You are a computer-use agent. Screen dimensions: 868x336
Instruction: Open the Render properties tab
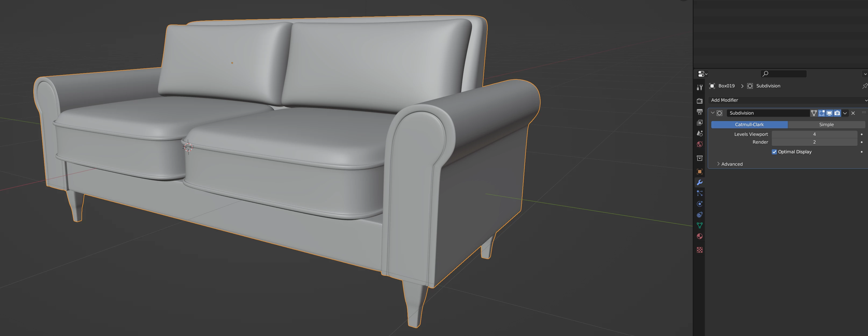pos(699,101)
